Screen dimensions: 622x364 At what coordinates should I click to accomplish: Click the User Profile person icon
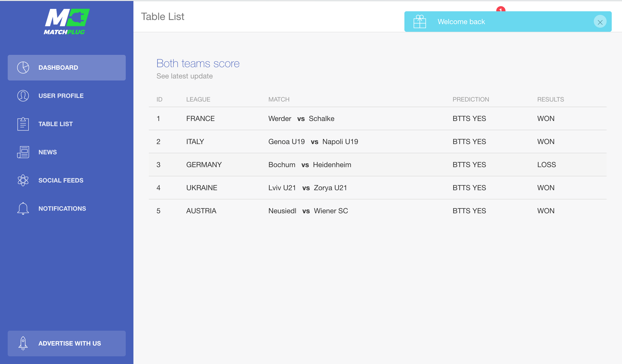coord(23,96)
